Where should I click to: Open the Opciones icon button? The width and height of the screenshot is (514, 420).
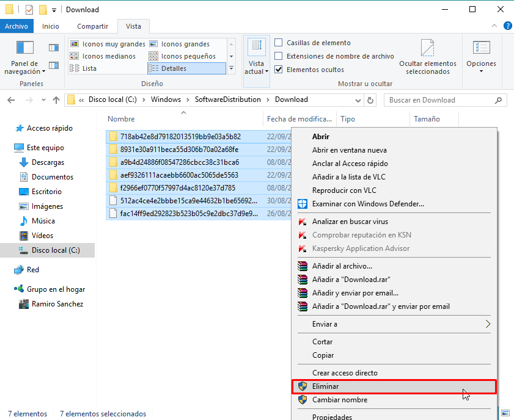[x=481, y=48]
